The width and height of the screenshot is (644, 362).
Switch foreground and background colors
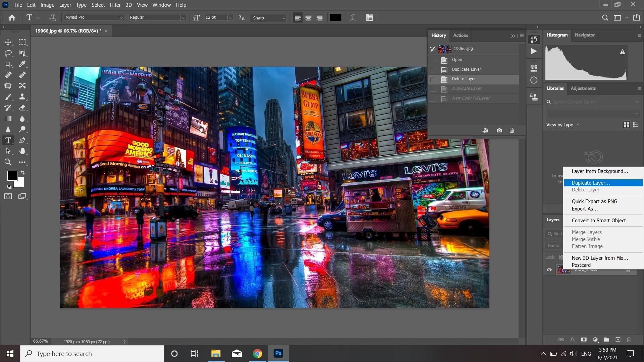pos(22,173)
